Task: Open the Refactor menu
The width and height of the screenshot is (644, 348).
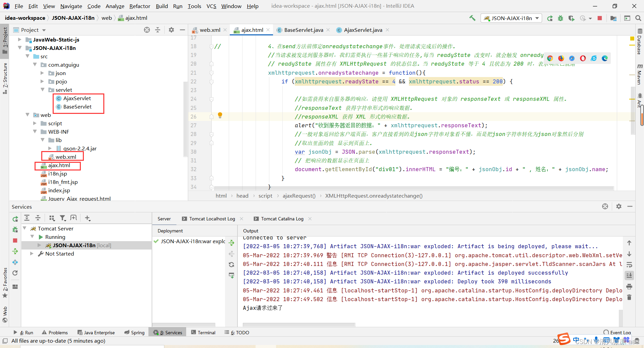Action: tap(140, 6)
